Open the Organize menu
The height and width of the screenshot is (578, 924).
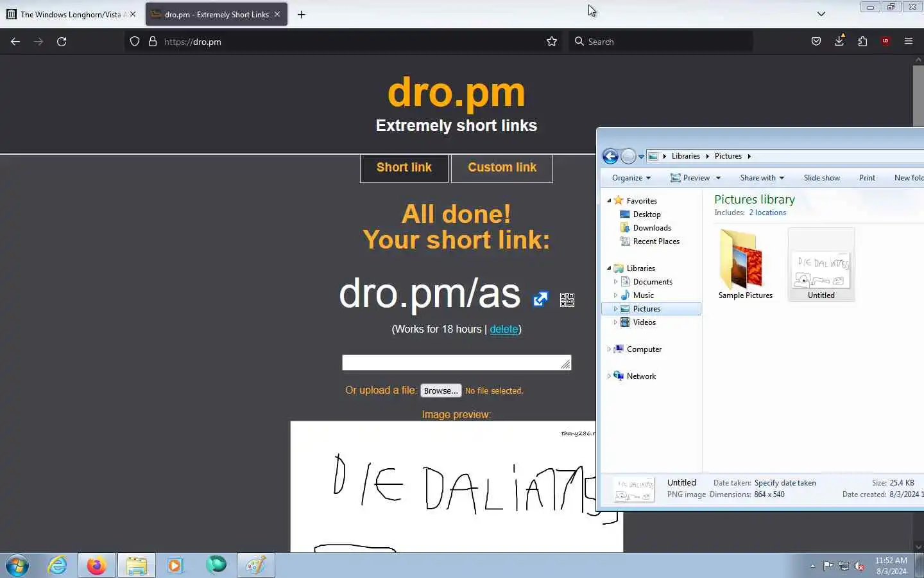pos(631,178)
